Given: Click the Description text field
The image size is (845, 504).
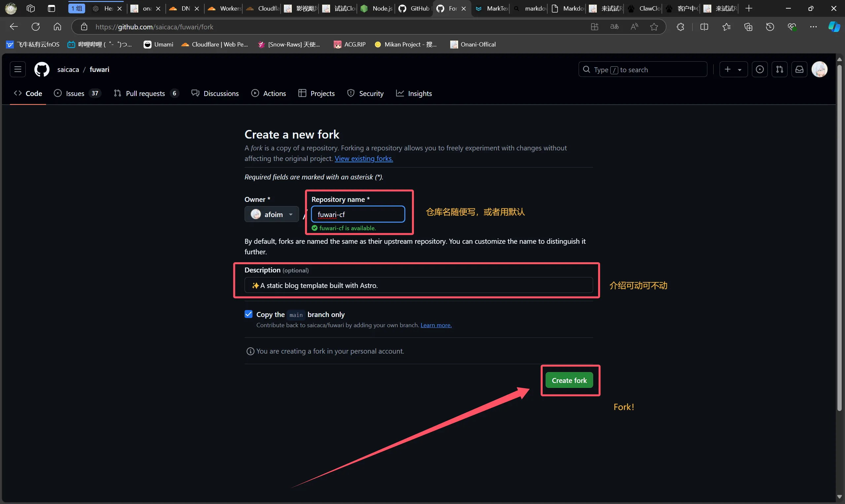Looking at the screenshot, I should 419,285.
